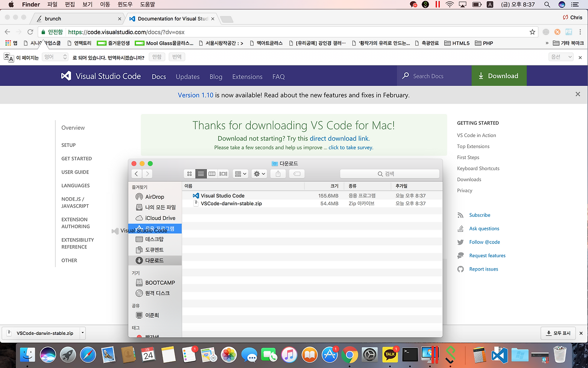Screen dimensions: 588x368
Task: Switch Finder to icon view
Action: coord(189,174)
